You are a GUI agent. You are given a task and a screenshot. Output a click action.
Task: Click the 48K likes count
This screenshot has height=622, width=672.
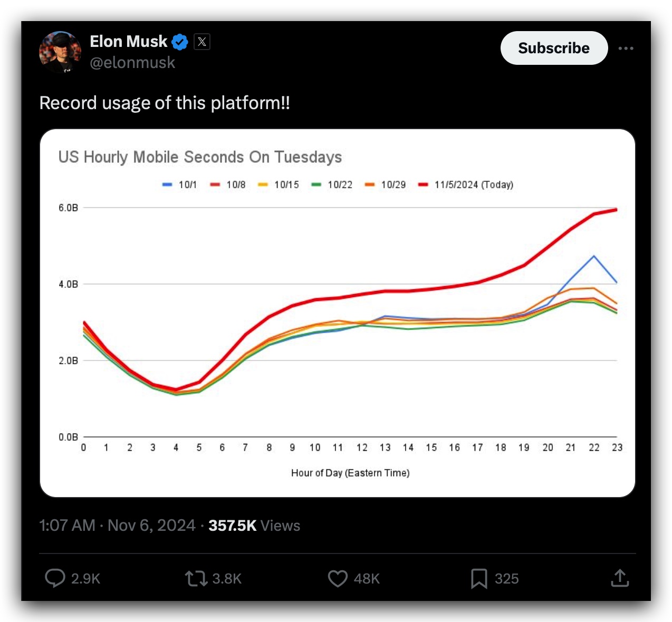(x=367, y=579)
